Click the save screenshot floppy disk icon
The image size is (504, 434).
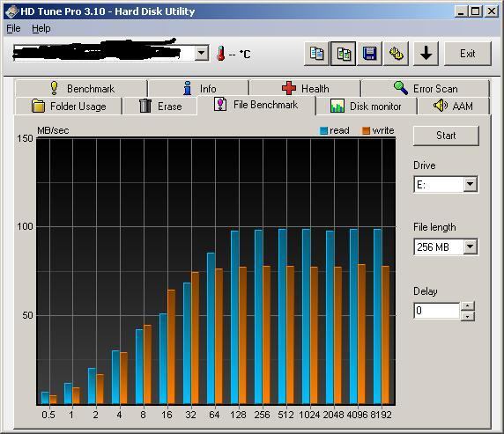click(370, 54)
